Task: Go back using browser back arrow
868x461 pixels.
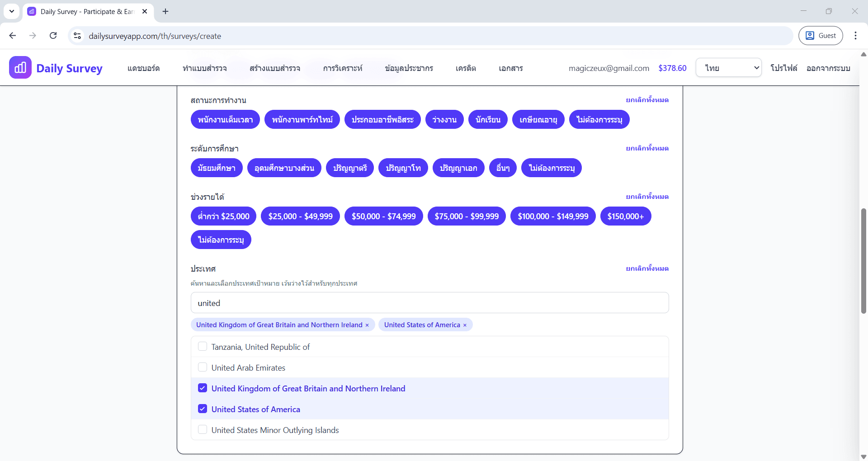Action: [13, 36]
